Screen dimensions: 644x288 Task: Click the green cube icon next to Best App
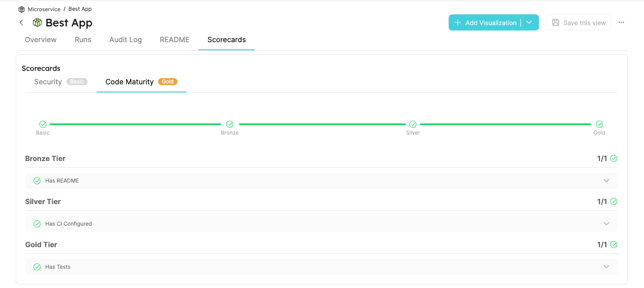click(x=37, y=22)
